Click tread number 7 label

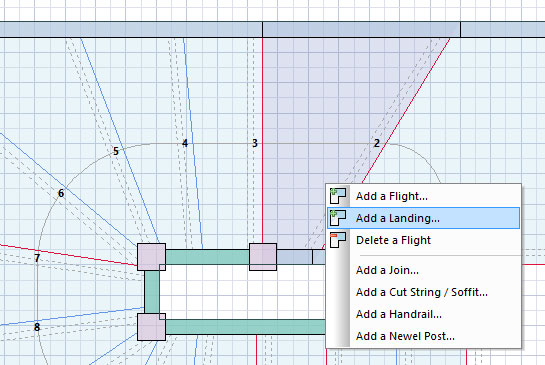click(37, 258)
